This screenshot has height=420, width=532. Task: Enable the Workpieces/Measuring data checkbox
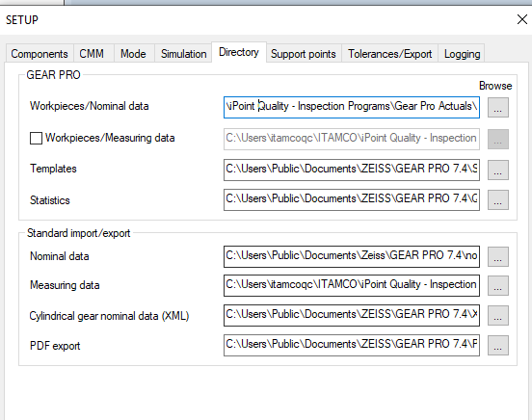(x=36, y=138)
